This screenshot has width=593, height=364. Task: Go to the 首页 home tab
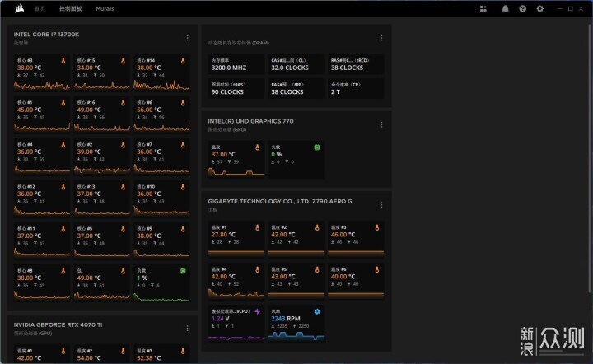click(x=40, y=9)
